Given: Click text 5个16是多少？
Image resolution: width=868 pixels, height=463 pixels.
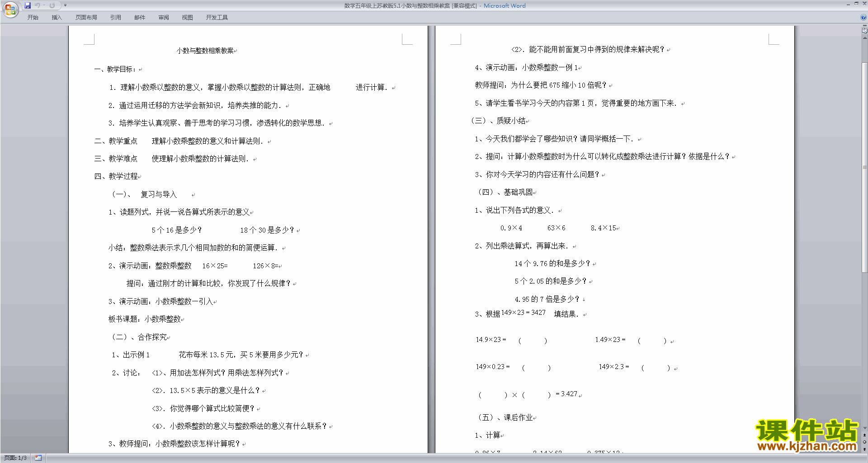Looking at the screenshot, I should point(177,230).
